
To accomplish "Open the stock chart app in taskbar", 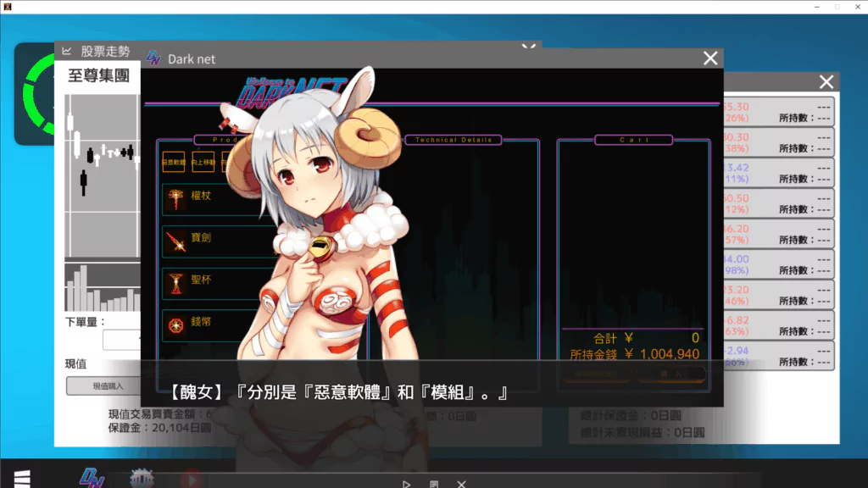I will 142,479.
